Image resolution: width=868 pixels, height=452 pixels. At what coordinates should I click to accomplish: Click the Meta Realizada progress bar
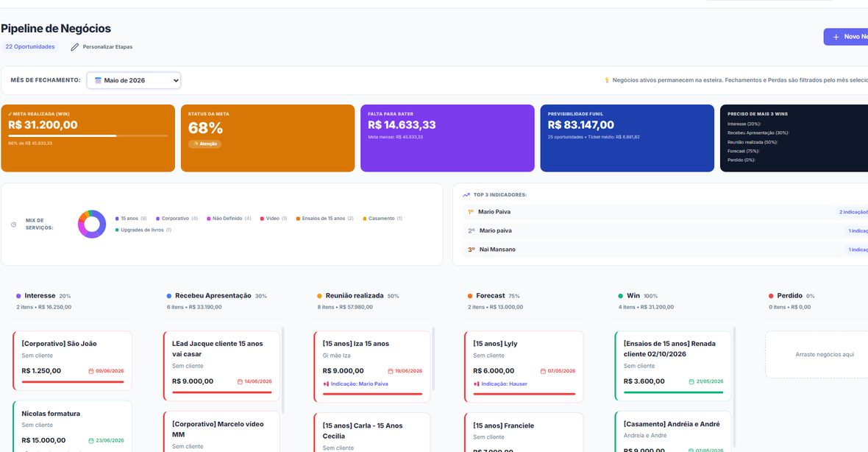point(88,135)
